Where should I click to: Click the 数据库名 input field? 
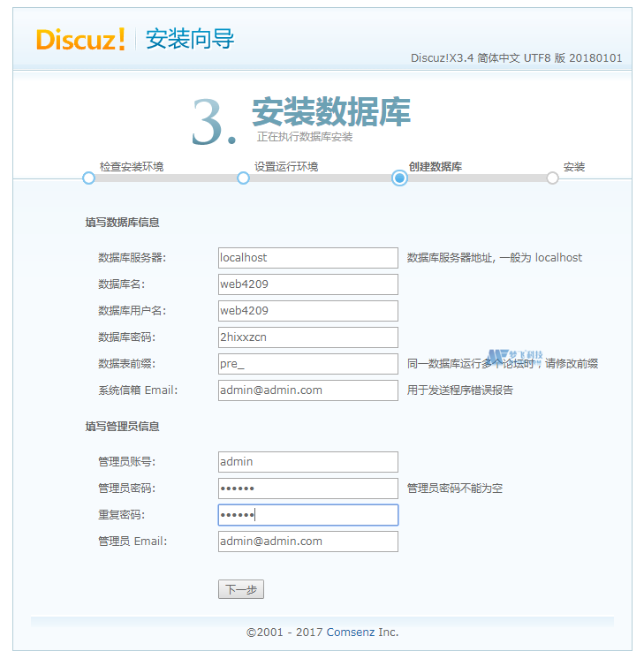(x=308, y=284)
